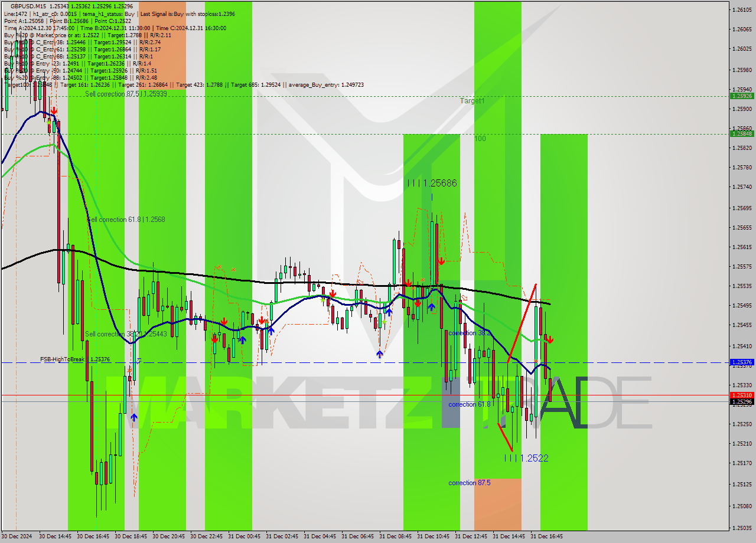This screenshot has height=543, width=756.
Task: Click 'Sell correction 61.8 | 1.2568' label
Action: pos(126,220)
